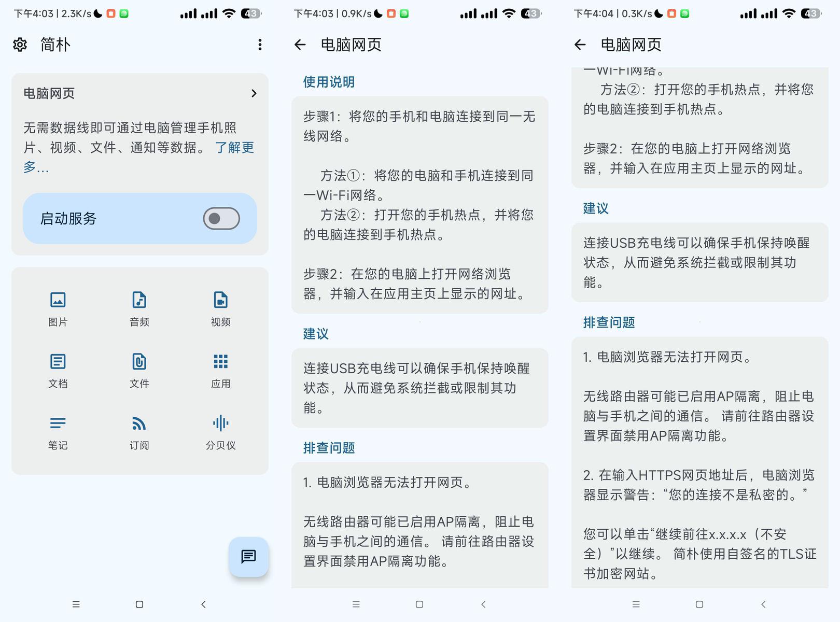
Task: Open settings gear next to 简朴
Action: (20, 45)
